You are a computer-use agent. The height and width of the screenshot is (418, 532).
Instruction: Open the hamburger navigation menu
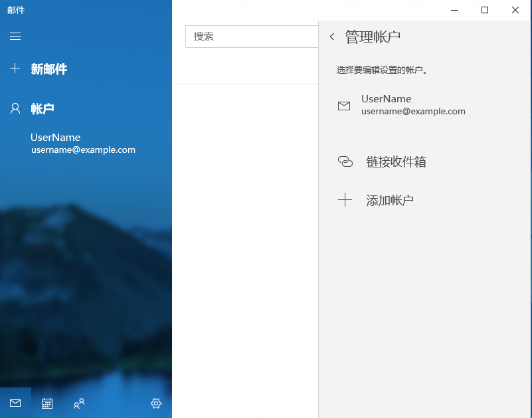(15, 36)
